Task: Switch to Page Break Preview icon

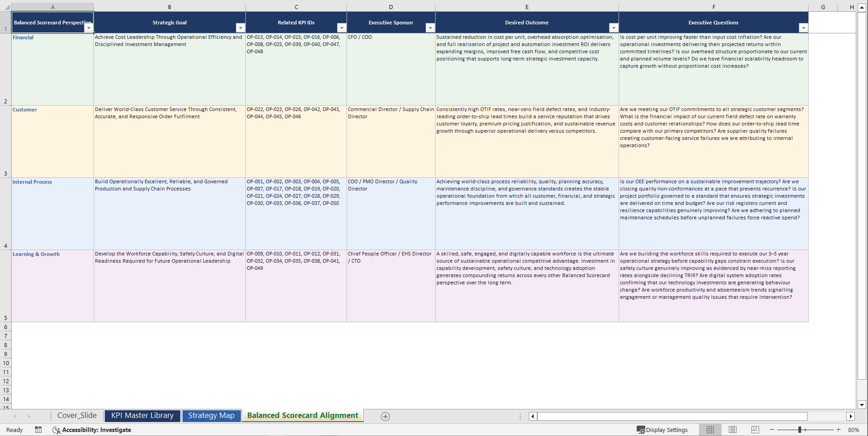Action: (755, 430)
